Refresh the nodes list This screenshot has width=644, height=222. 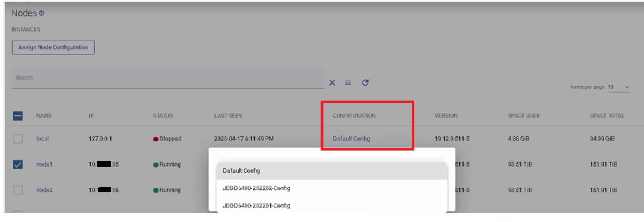(365, 82)
